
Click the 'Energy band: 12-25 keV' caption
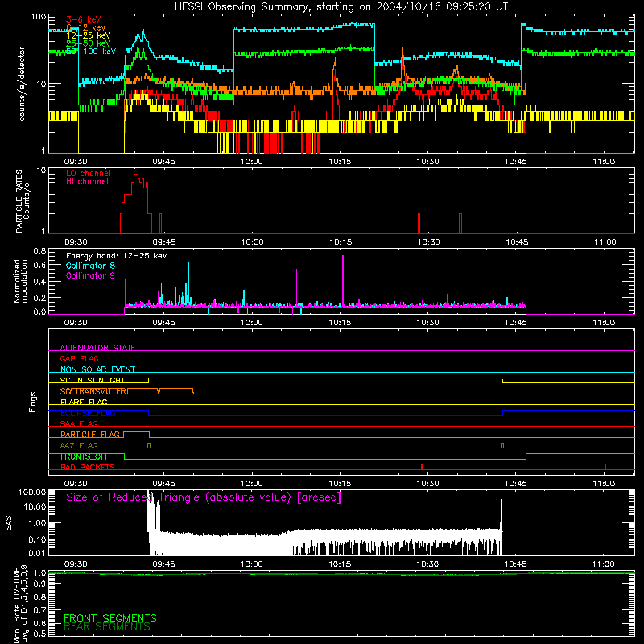(x=117, y=256)
